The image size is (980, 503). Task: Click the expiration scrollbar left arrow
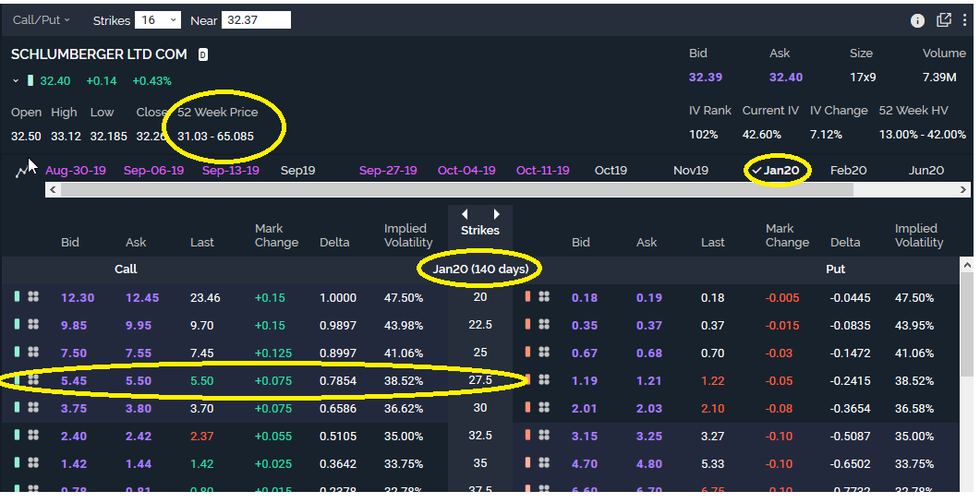(x=53, y=189)
